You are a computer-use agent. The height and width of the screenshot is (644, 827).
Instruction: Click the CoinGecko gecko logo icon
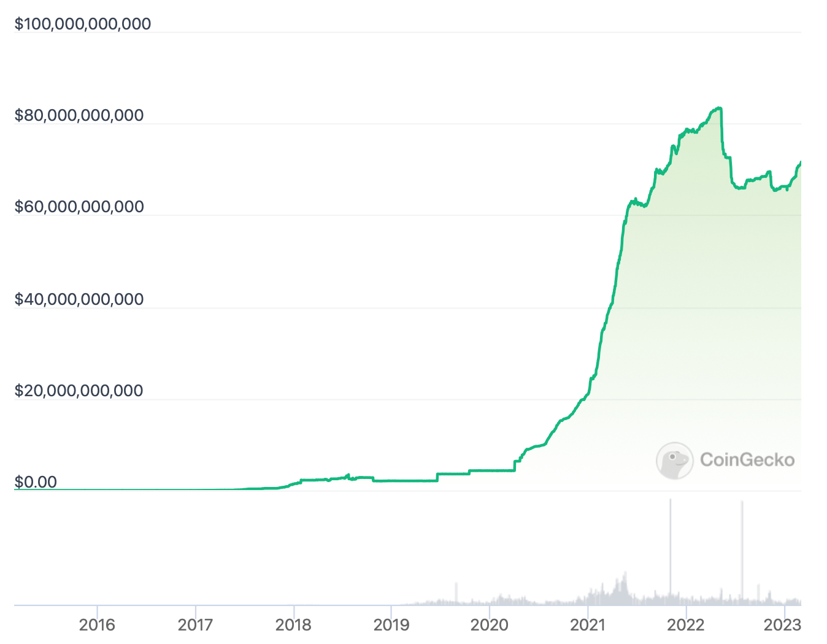click(674, 460)
